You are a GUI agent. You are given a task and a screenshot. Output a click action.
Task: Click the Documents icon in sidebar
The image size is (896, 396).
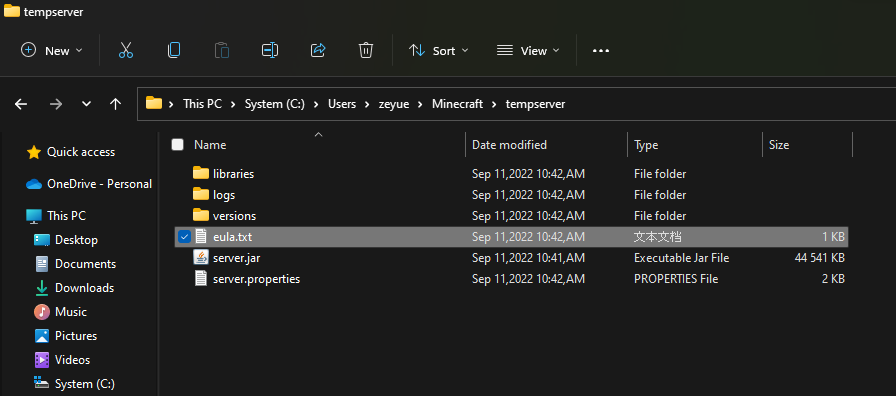pos(42,264)
